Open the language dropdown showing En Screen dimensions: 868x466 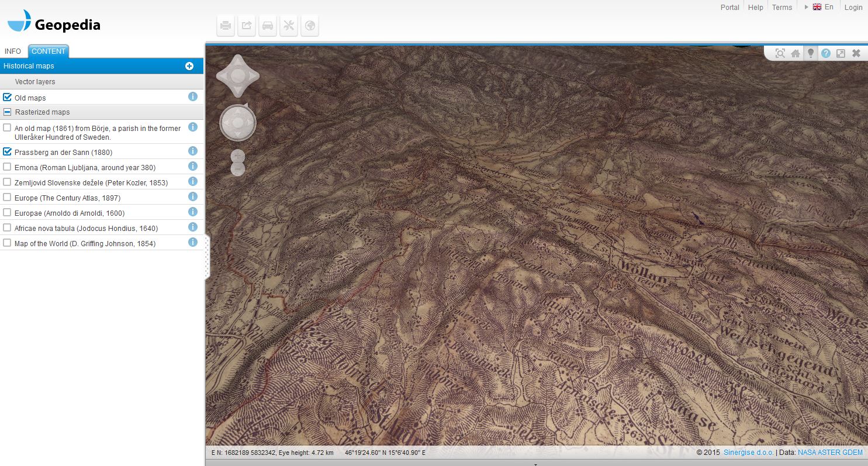pyautogui.click(x=819, y=7)
